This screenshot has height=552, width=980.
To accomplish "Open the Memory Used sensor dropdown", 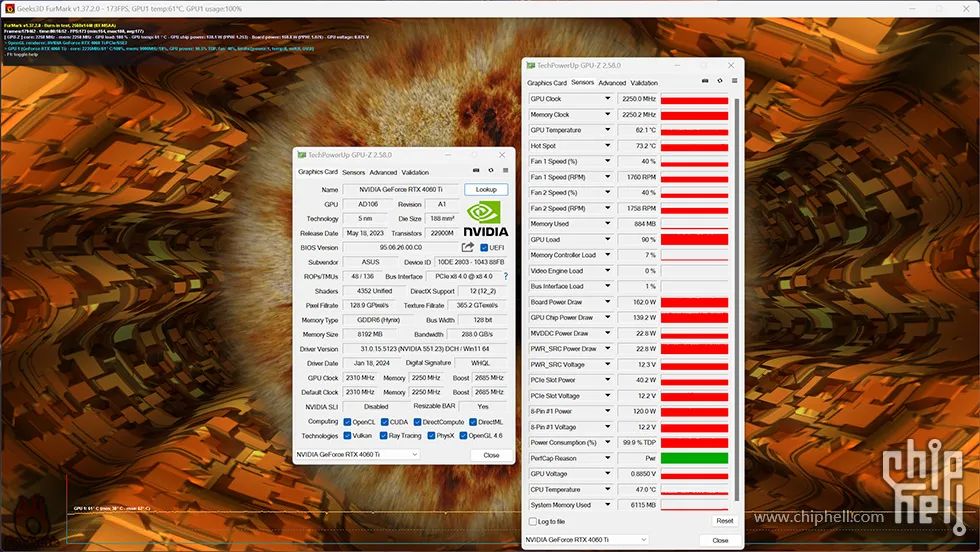I will pyautogui.click(x=607, y=224).
